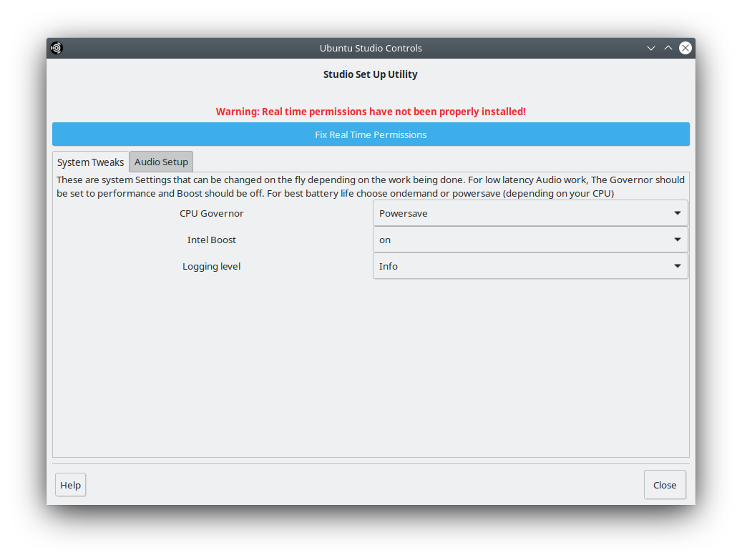
Task: Click the Logging level label
Action: coord(212,266)
